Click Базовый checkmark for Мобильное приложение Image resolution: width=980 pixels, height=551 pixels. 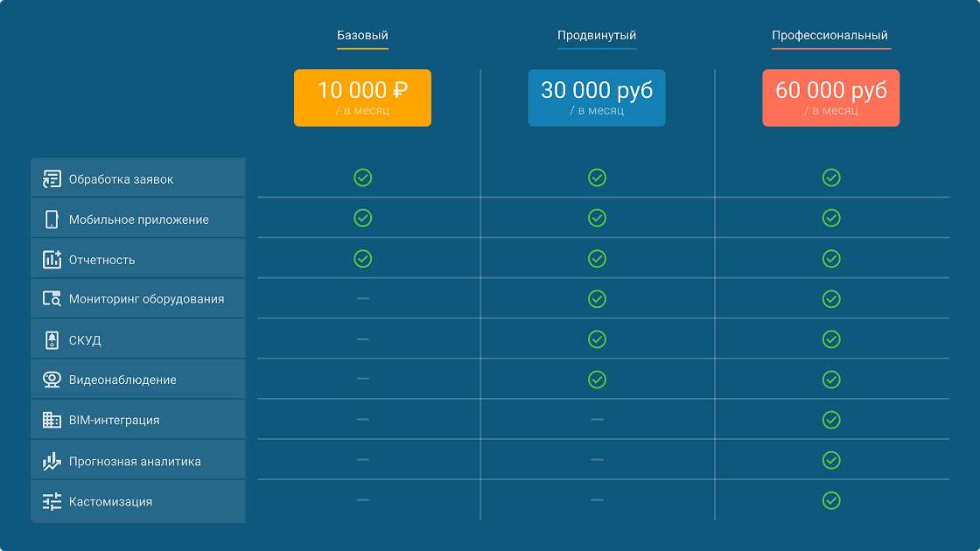pos(362,218)
